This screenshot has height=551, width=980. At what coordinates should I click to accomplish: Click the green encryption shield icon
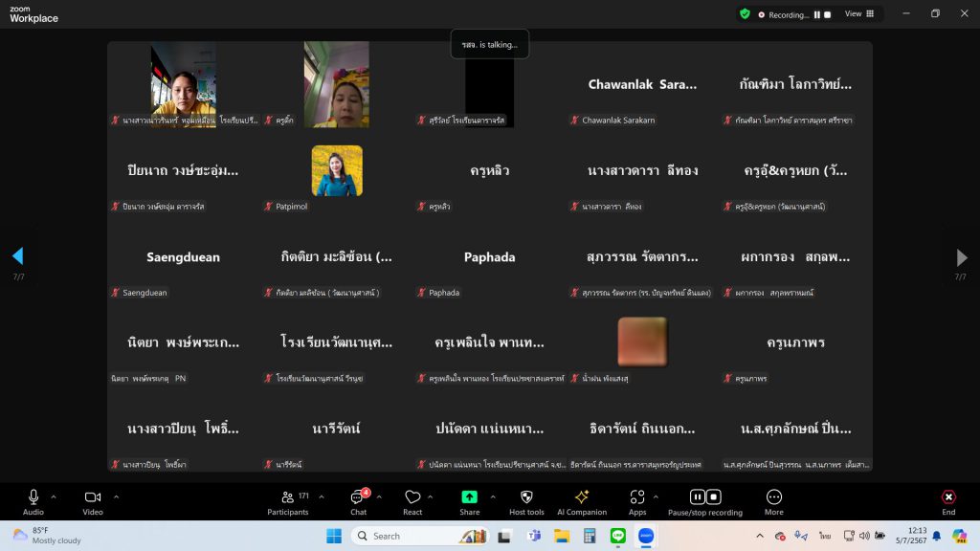[745, 14]
